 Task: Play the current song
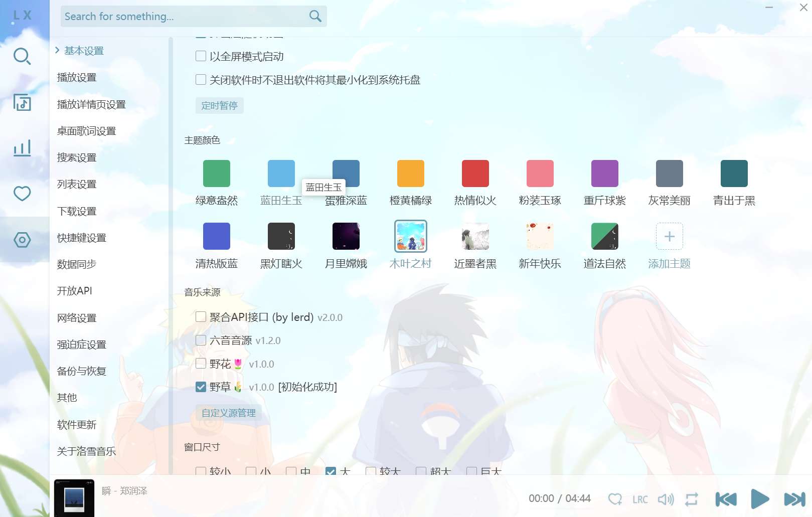click(760, 499)
